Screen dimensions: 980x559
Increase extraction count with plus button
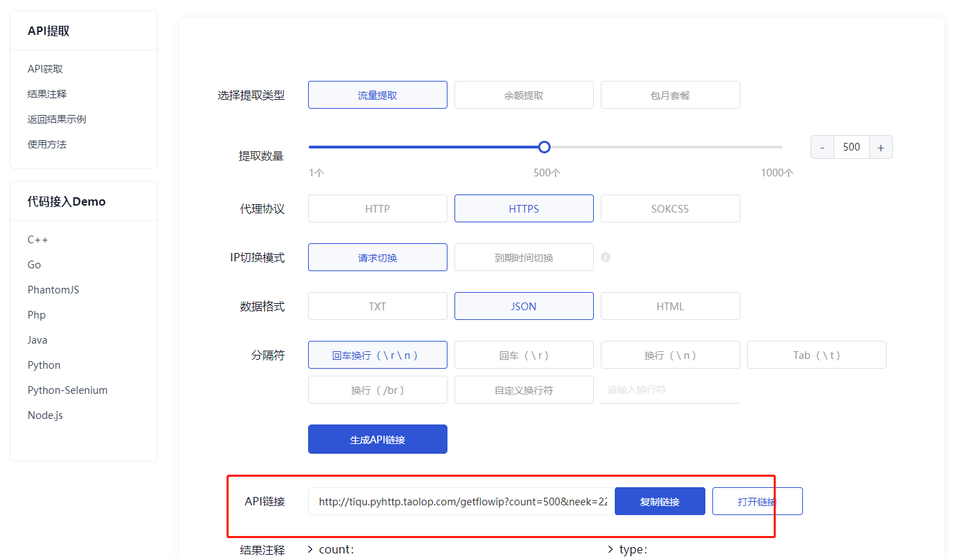881,147
